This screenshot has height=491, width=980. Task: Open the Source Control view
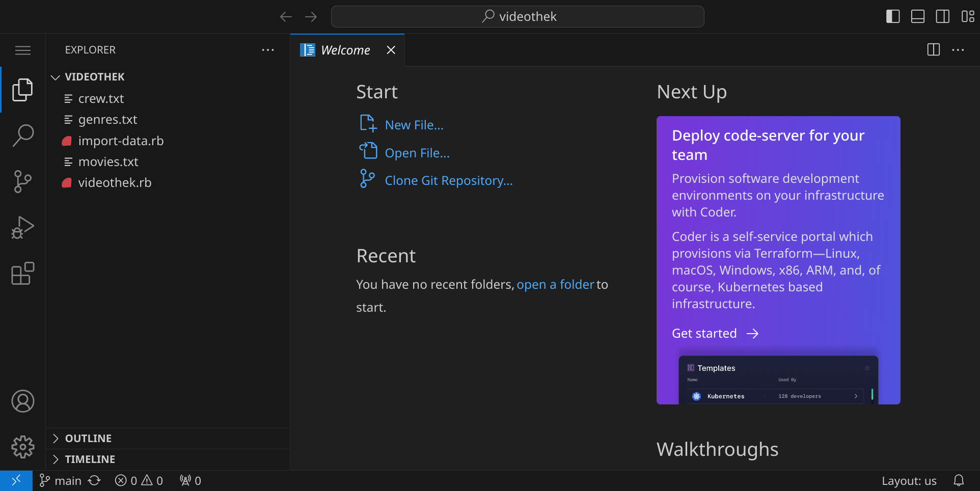pyautogui.click(x=22, y=181)
